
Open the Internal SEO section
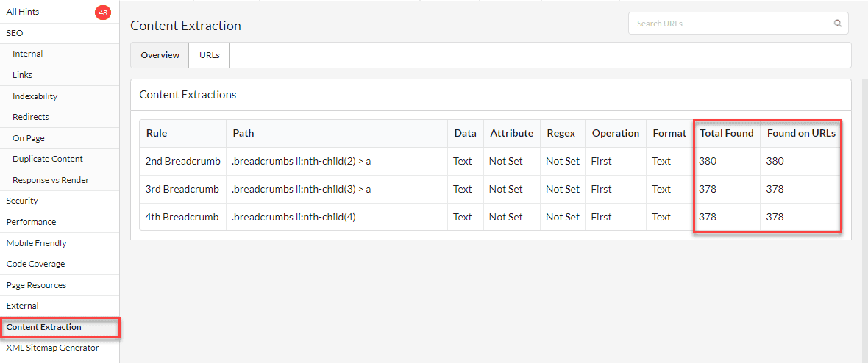(x=27, y=54)
